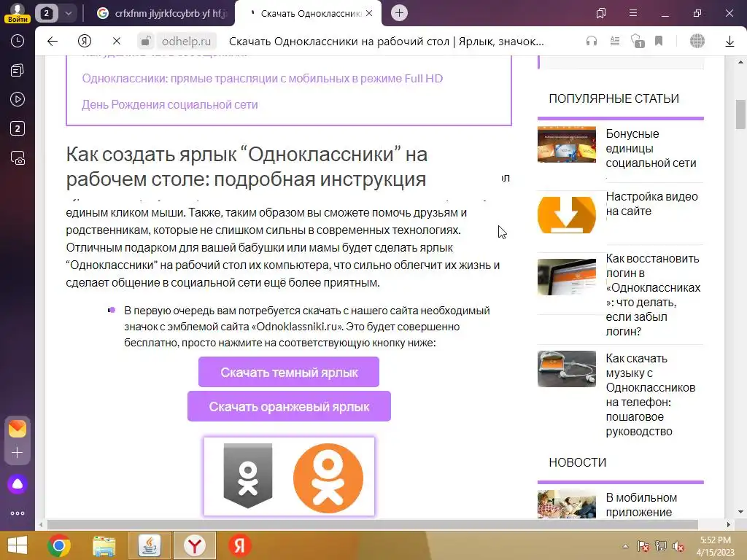Click the Войти profile icon
This screenshot has height=560, width=747.
pos(18,13)
